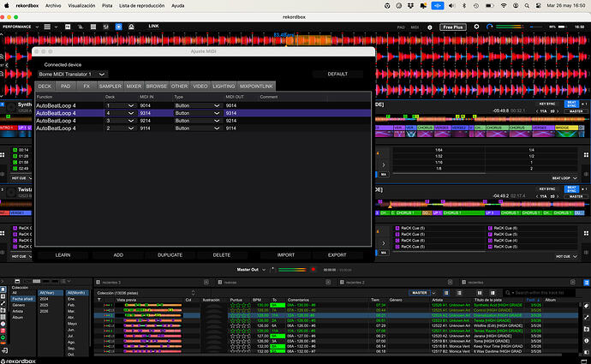Toggle the MIDI button in the top toolbar

click(415, 27)
